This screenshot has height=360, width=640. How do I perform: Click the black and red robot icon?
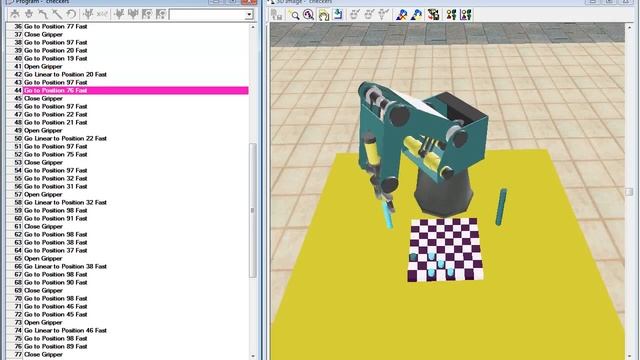(433, 15)
